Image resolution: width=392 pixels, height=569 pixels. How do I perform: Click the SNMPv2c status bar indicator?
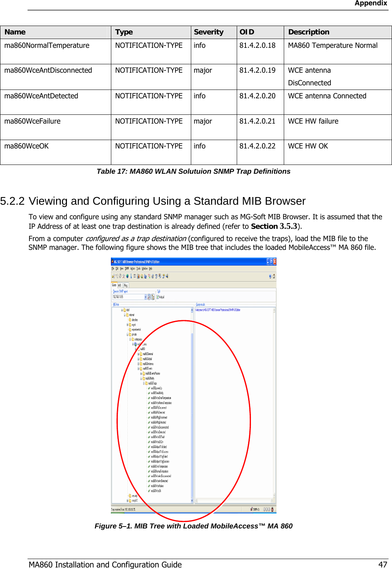pos(255,509)
